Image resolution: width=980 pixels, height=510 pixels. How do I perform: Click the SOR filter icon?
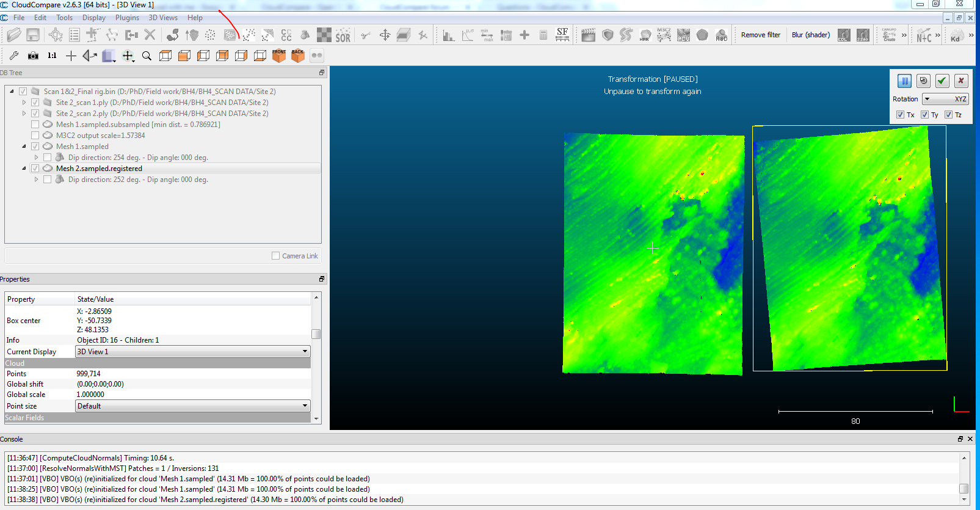[343, 35]
